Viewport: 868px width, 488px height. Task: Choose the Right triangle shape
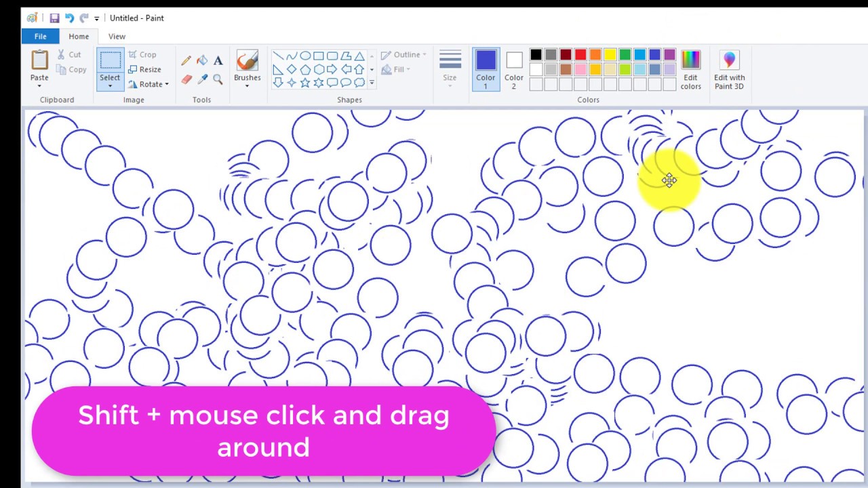[x=278, y=69]
